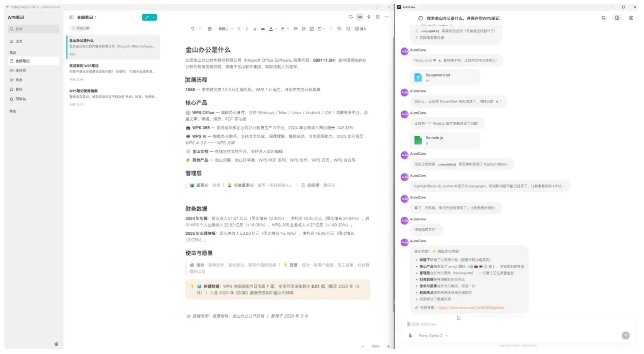Insert a numbered list
The width and height of the screenshot is (644, 354).
pyautogui.click(x=304, y=29)
